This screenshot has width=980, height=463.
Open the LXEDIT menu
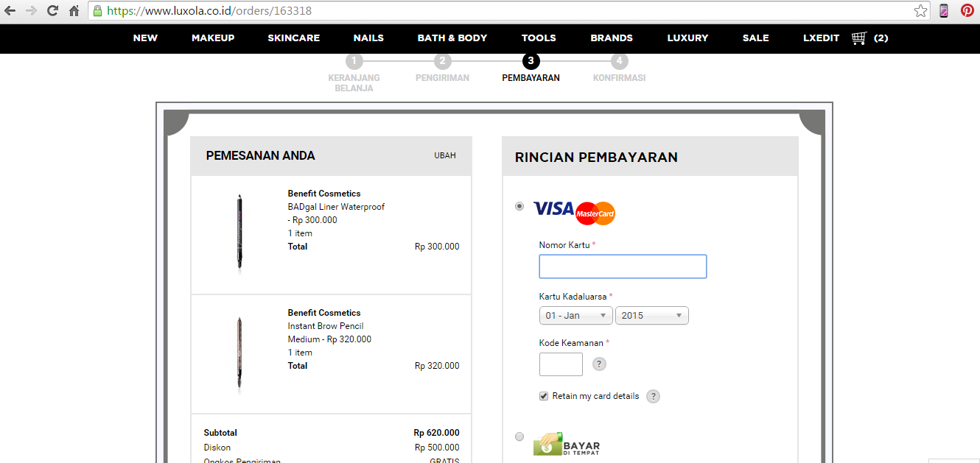[822, 38]
